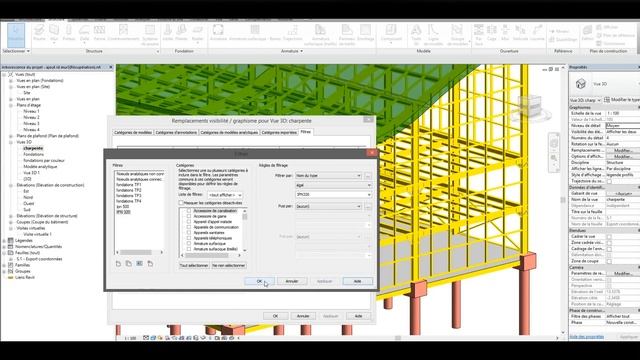640x360 pixels.
Task: Open the charpente 3D view in the browser
Action: pos(33,148)
